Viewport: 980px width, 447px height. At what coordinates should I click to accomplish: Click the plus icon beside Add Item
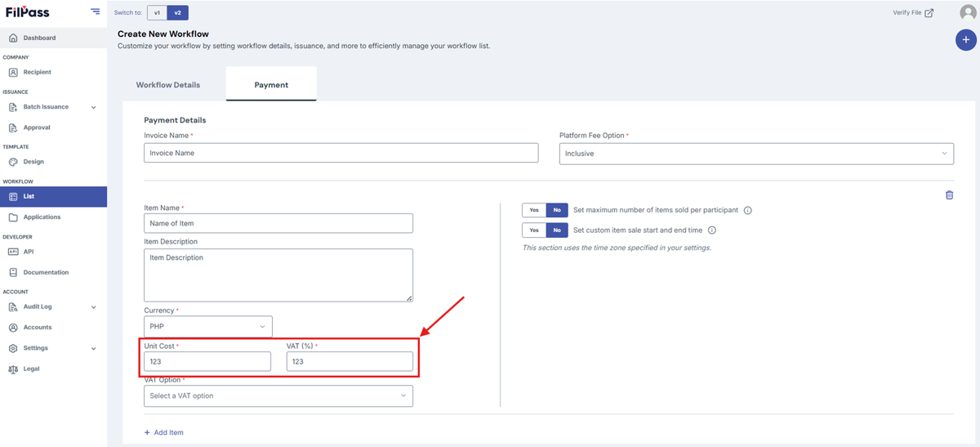pyautogui.click(x=147, y=432)
